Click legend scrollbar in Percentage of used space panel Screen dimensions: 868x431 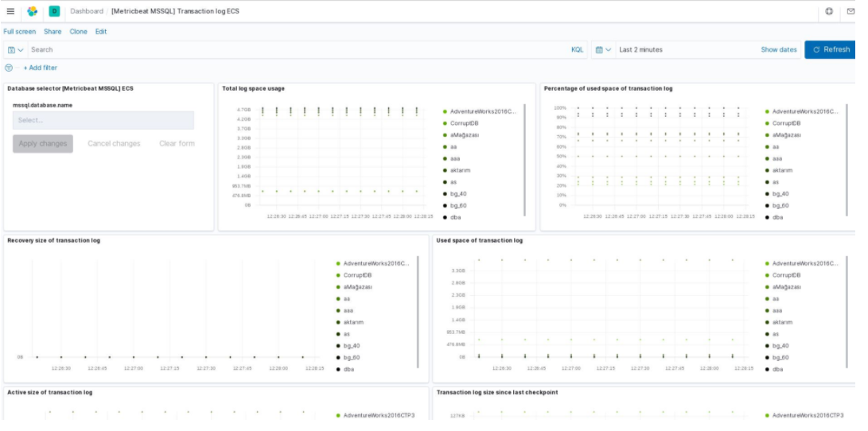click(847, 161)
